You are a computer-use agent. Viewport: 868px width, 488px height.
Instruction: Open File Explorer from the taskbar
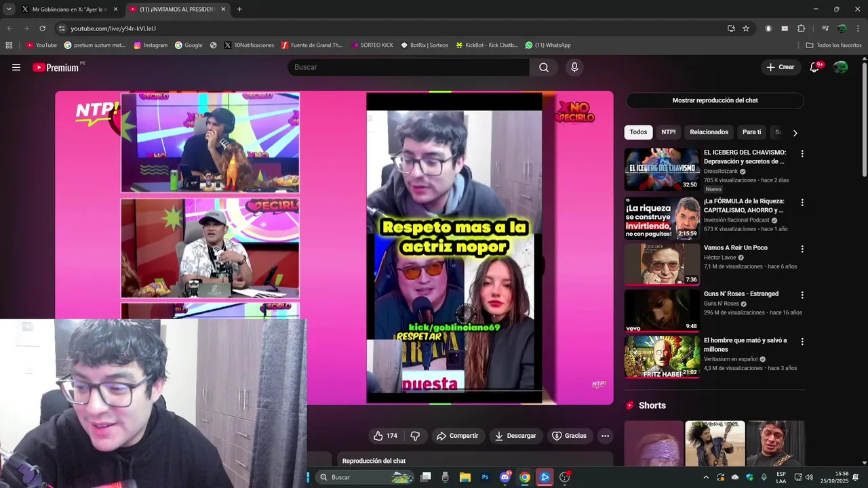click(465, 477)
